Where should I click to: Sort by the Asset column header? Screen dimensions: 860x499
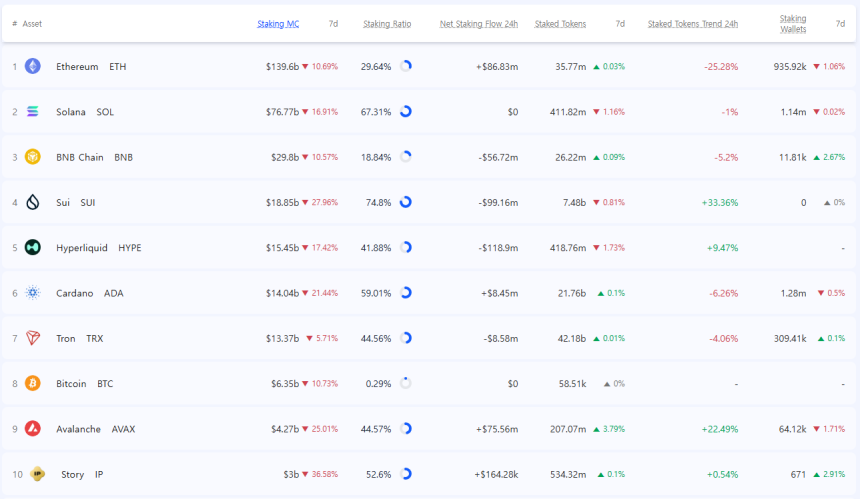(32, 23)
